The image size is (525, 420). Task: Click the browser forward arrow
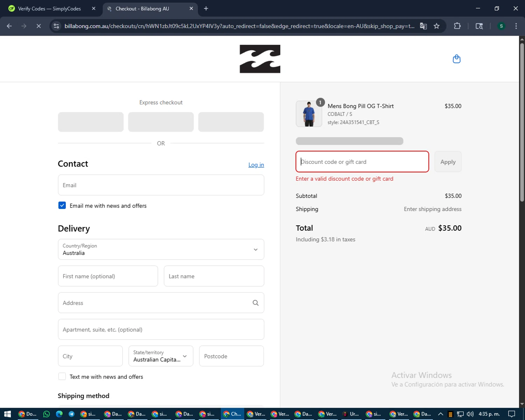[x=24, y=26]
